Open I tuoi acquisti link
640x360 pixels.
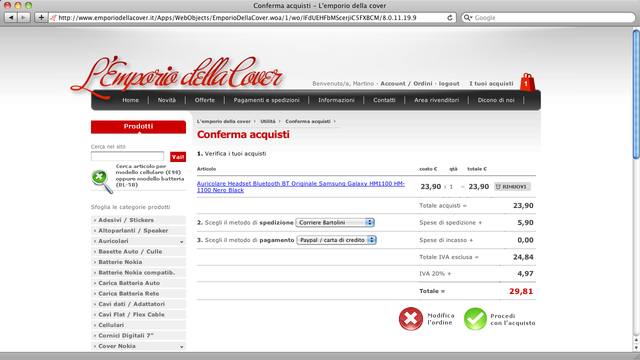point(491,83)
